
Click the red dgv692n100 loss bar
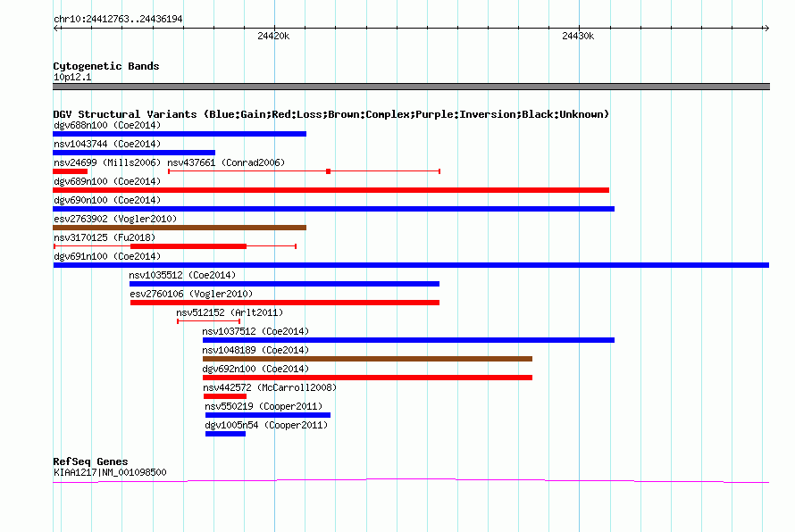coord(368,378)
